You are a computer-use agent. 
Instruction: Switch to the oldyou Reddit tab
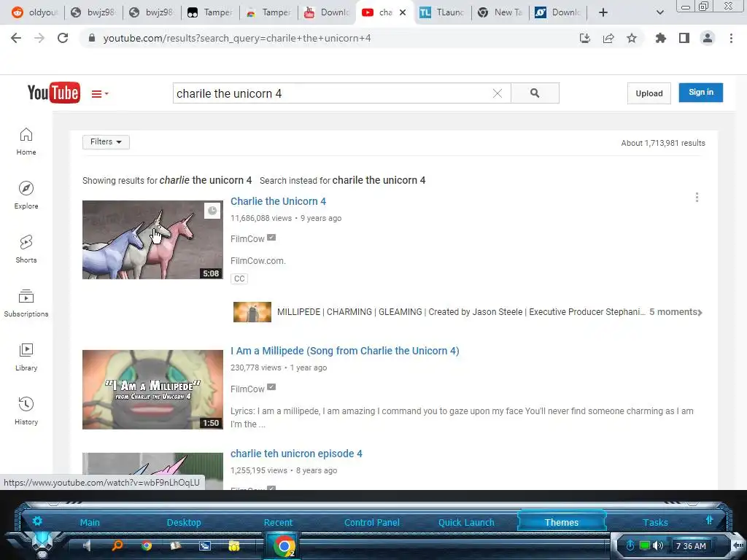34,12
